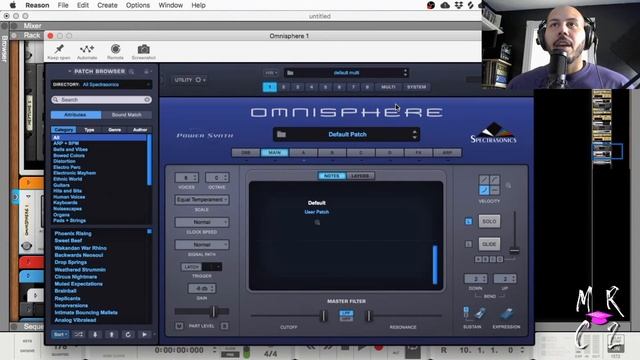
Task: Click the refresh icon in patch browser footer
Action: pos(128,334)
